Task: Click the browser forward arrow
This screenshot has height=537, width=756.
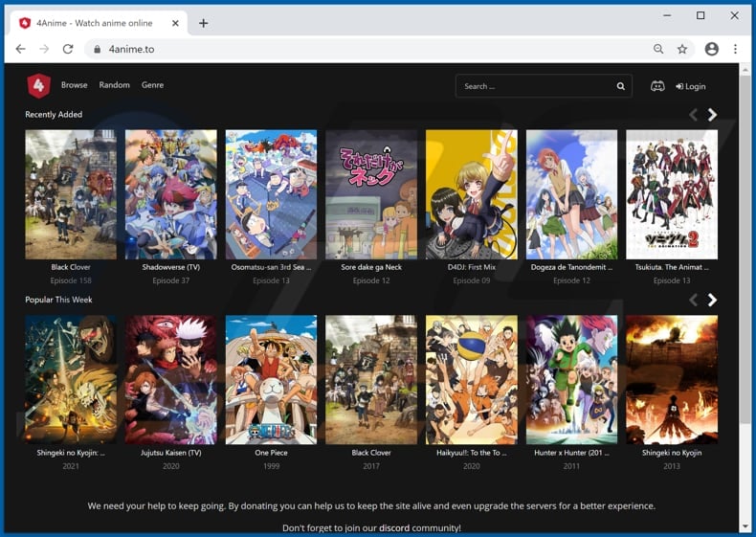Action: [x=44, y=49]
